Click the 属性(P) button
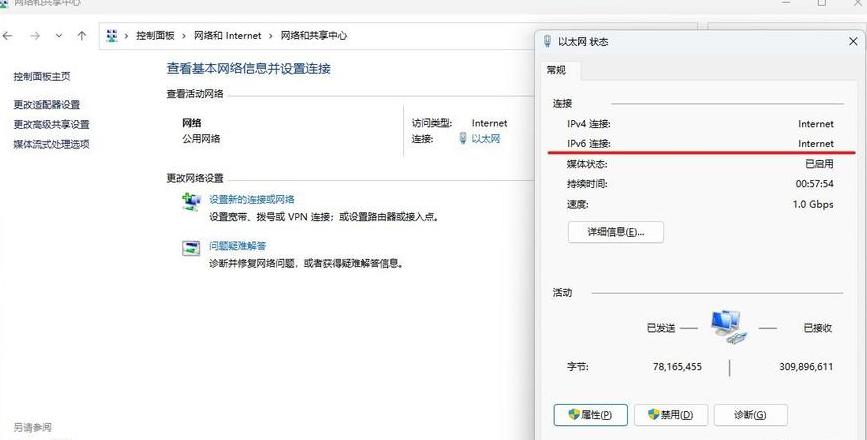 (x=591, y=415)
